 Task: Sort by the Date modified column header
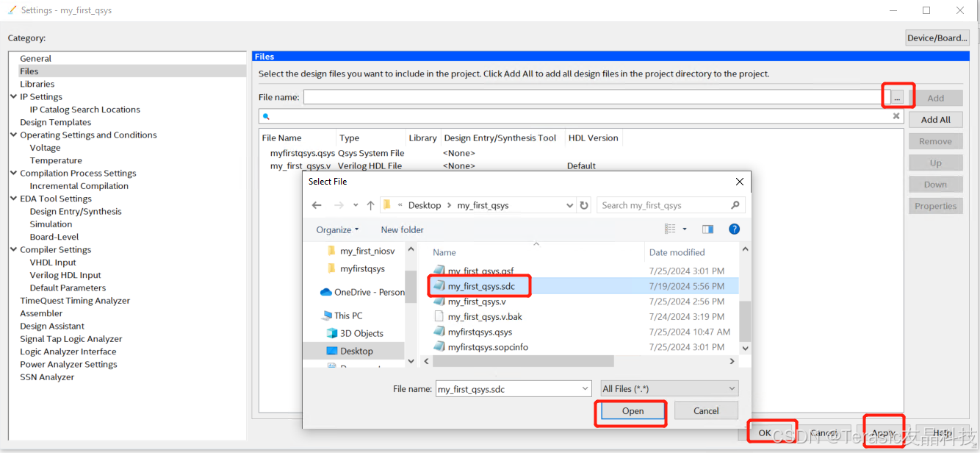pos(677,252)
